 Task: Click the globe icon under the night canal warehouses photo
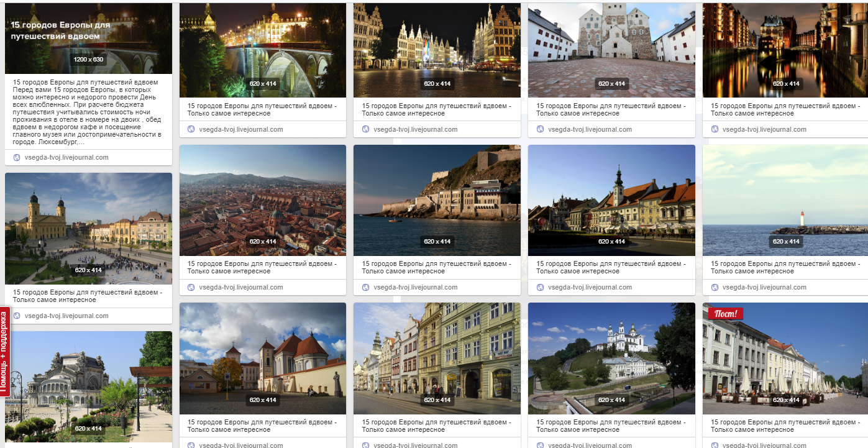coord(715,129)
